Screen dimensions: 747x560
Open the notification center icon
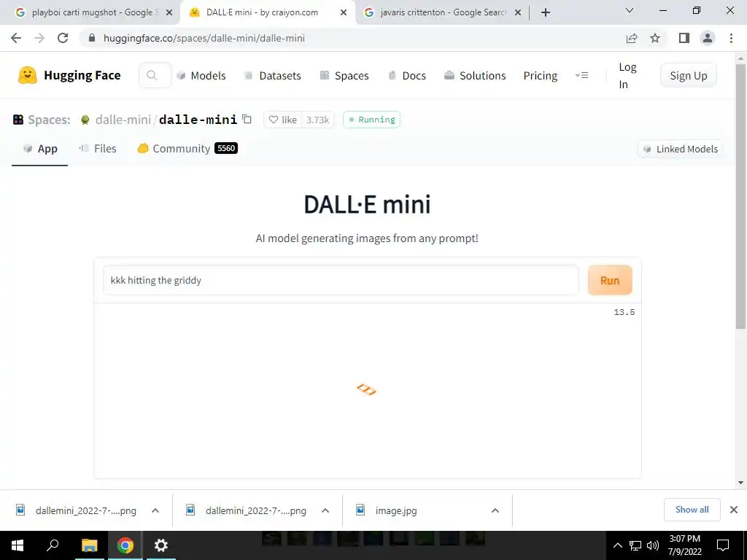click(x=723, y=545)
